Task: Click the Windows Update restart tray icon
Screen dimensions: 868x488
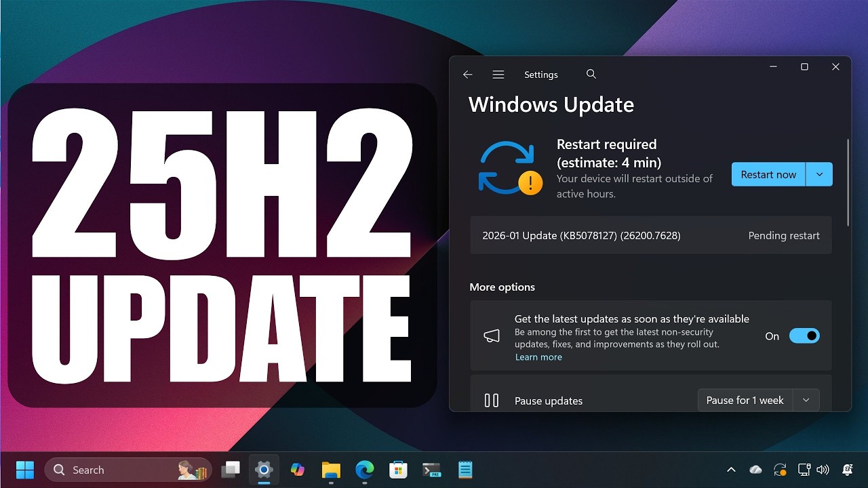Action: [781, 470]
